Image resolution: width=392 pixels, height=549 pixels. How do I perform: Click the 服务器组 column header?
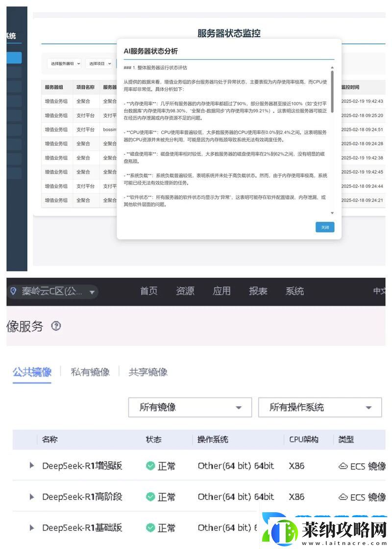(x=54, y=87)
